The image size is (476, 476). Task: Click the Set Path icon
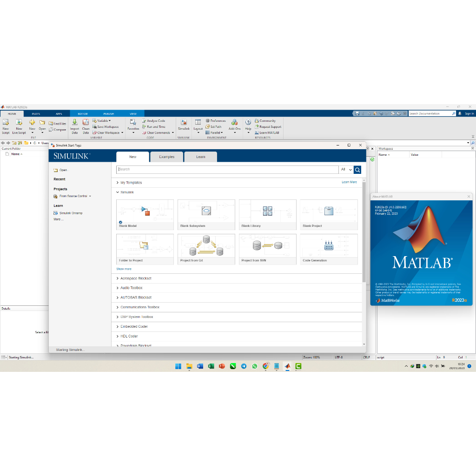[x=207, y=126]
